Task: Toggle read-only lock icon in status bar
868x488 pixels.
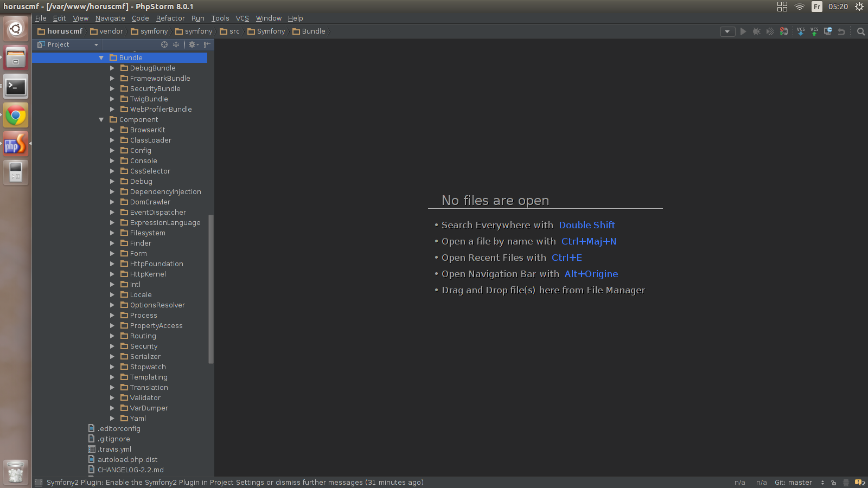Action: click(834, 483)
